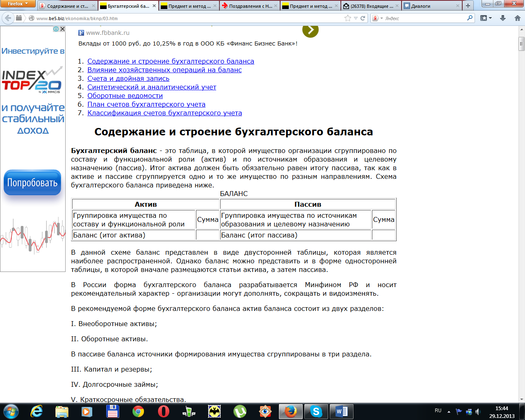
Task: Open The Bat! mail taskbar icon
Action: 215,411
